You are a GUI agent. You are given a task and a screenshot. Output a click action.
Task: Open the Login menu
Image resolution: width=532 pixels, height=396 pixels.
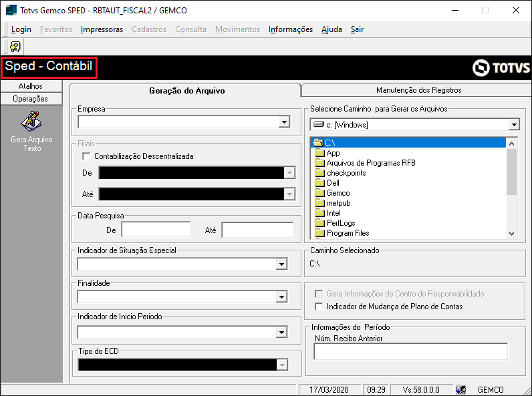pyautogui.click(x=21, y=29)
